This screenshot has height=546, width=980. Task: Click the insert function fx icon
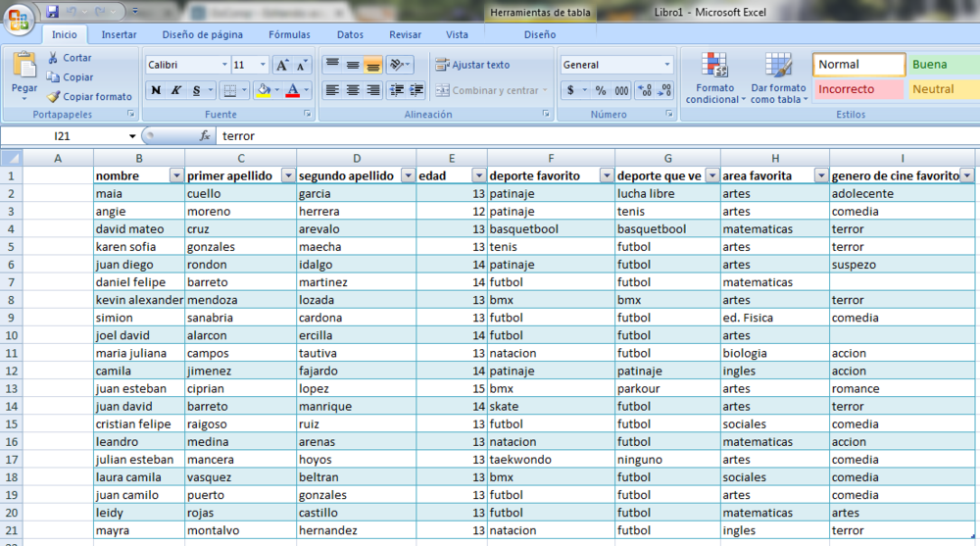point(205,136)
